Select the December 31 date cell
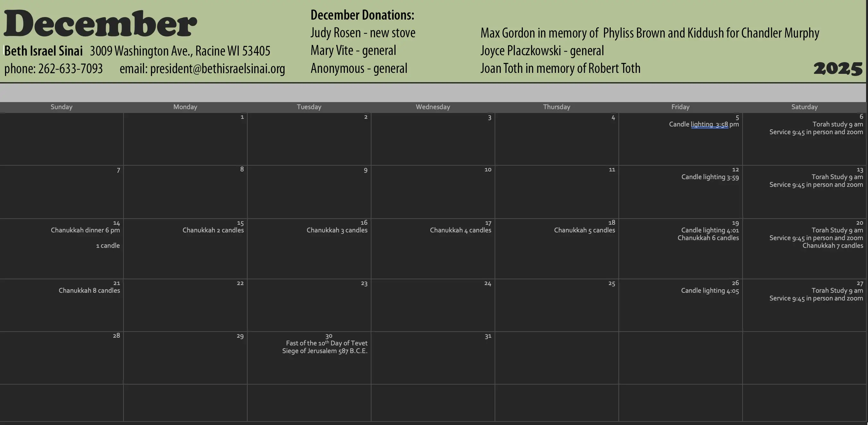Screen dimensions: 868x425 pyautogui.click(x=433, y=358)
